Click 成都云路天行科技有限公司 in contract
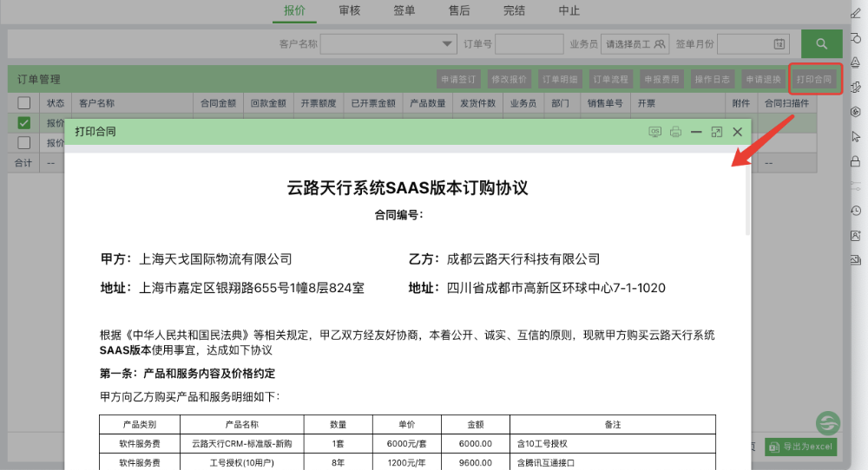868x470 pixels. pos(523,258)
